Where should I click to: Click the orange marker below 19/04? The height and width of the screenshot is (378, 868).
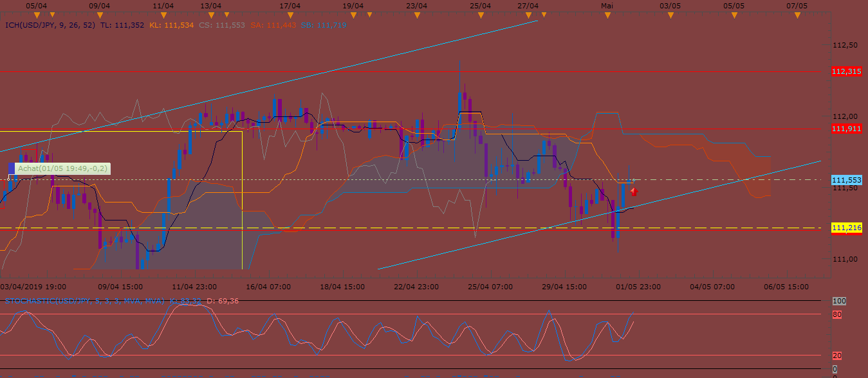(353, 14)
